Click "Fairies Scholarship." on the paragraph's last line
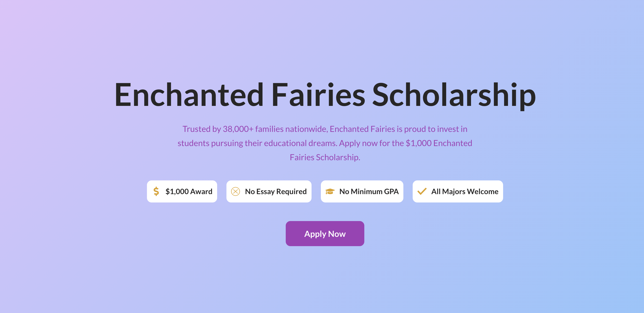Image resolution: width=644 pixels, height=313 pixels. (325, 157)
